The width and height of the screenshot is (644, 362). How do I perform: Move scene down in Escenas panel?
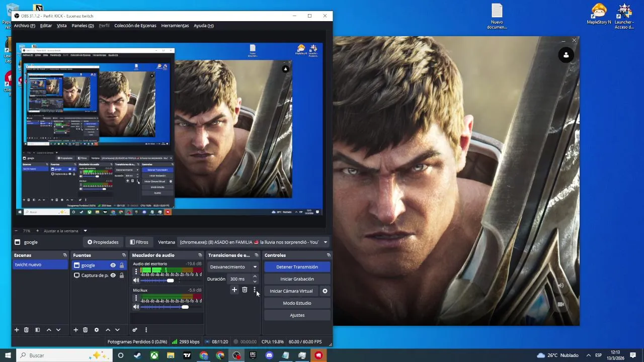[58, 330]
